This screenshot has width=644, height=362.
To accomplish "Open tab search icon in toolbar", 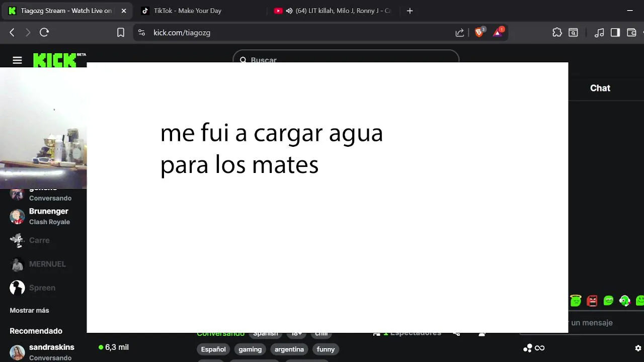I will [x=573, y=32].
